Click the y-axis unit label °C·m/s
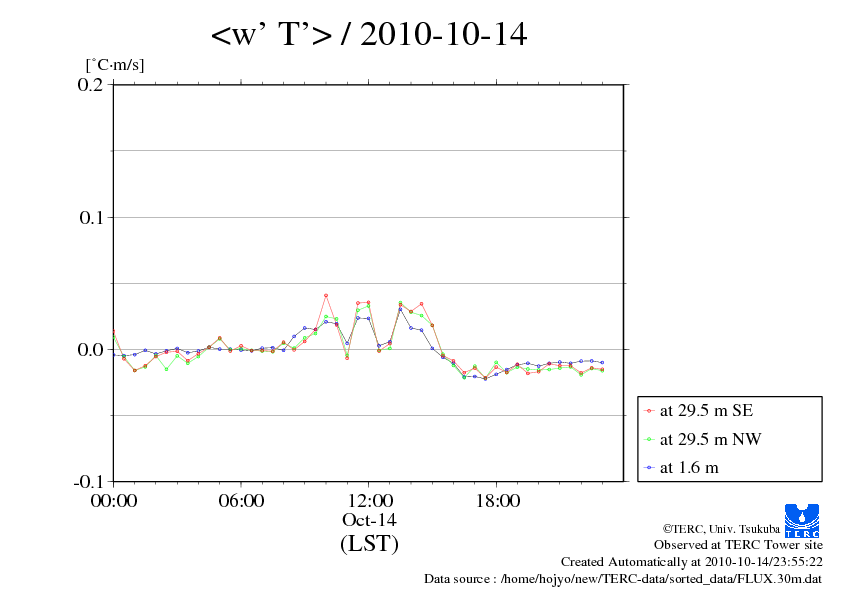 [115, 65]
